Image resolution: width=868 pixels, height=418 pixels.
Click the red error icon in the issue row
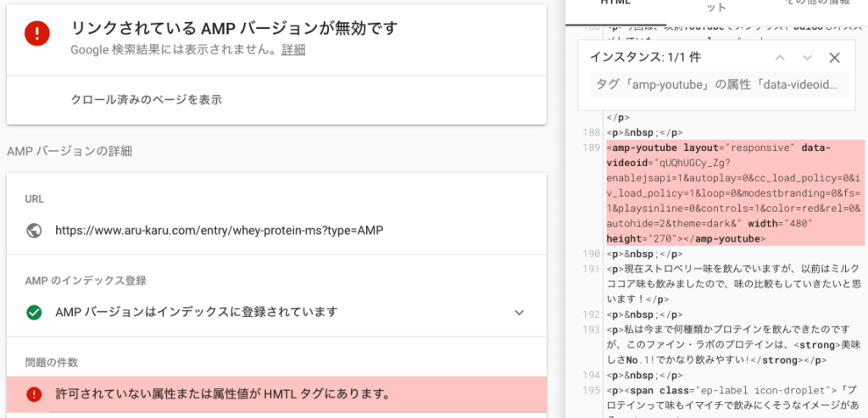[x=34, y=394]
